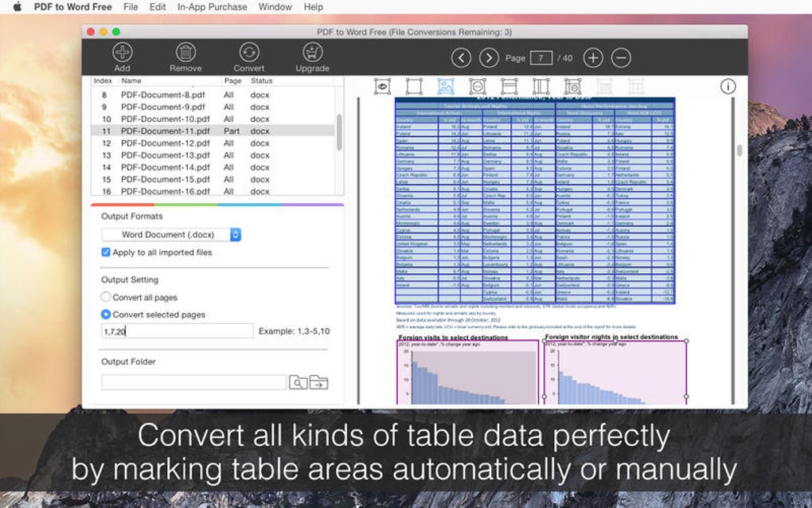Browse for output folder with search-folder icon

coord(298,383)
